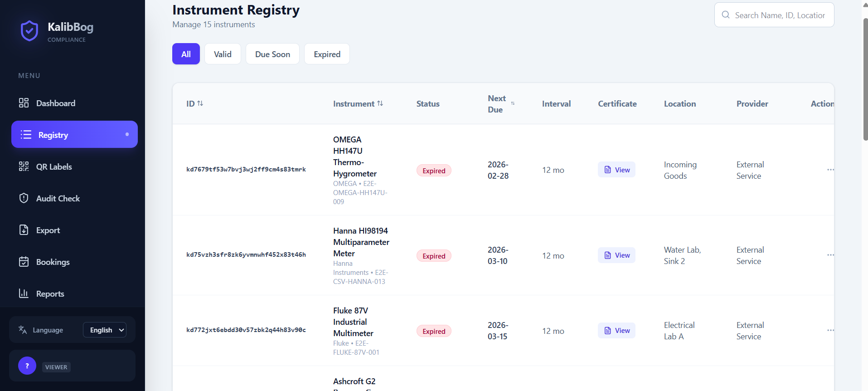Screen dimensions: 868x391
Task: Click the due date 2026-03-10
Action: tap(498, 255)
